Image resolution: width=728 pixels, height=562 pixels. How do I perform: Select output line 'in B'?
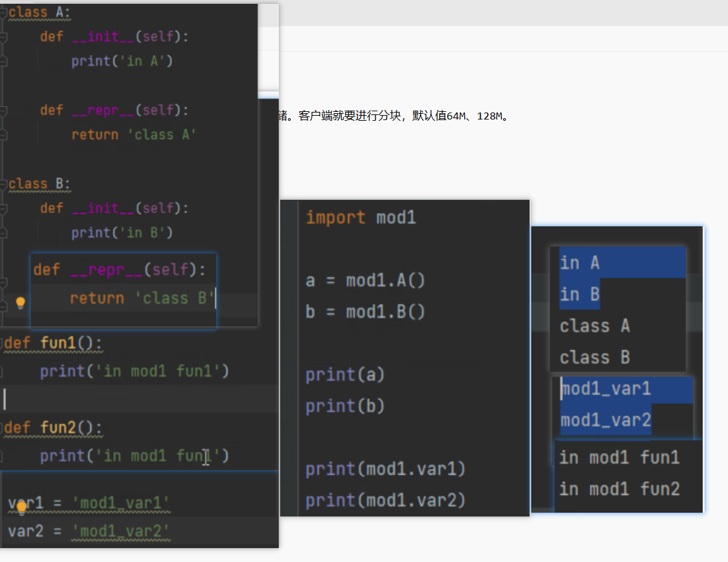point(579,294)
